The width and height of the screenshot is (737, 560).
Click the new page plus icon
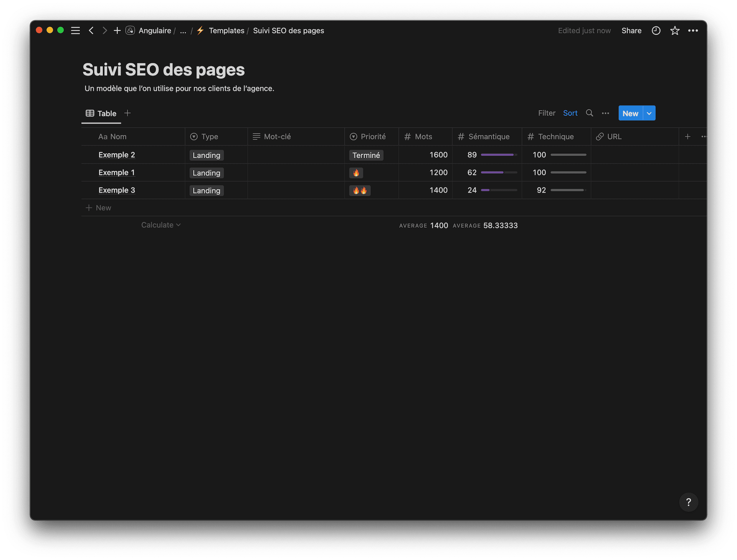coord(117,31)
